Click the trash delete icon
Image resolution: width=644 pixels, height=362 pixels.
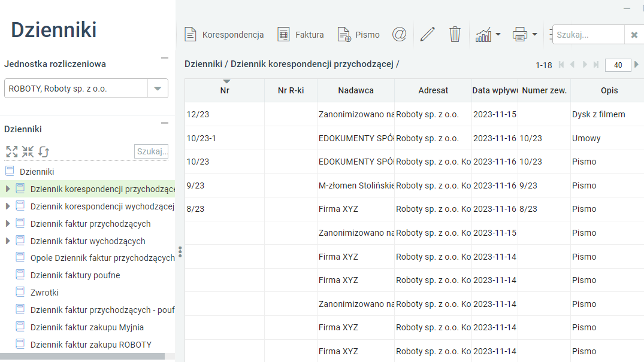click(455, 35)
